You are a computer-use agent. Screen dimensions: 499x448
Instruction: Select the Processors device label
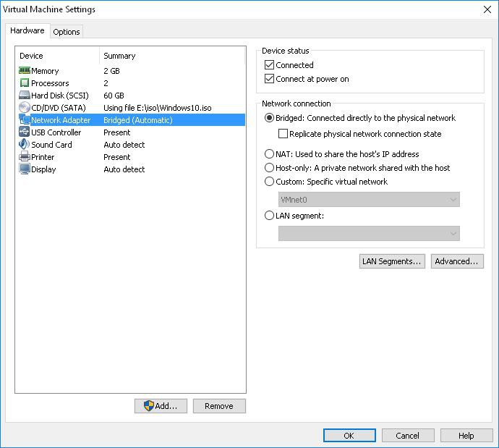click(50, 83)
